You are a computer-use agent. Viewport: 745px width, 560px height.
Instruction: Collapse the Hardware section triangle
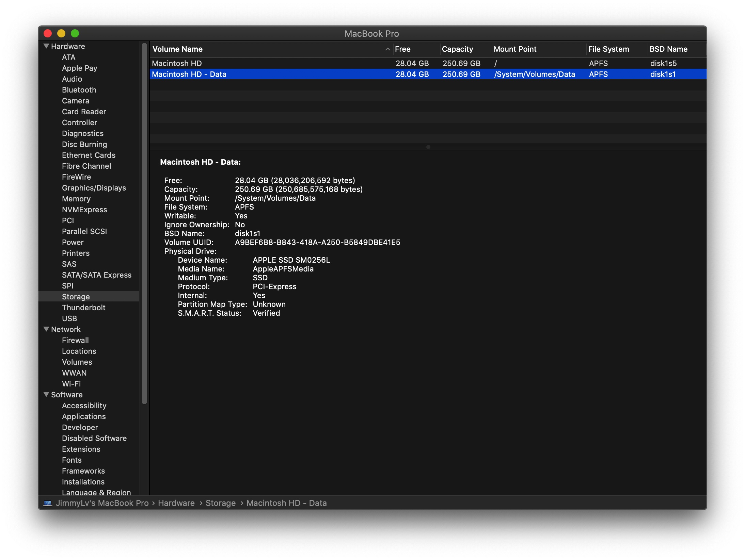(47, 46)
